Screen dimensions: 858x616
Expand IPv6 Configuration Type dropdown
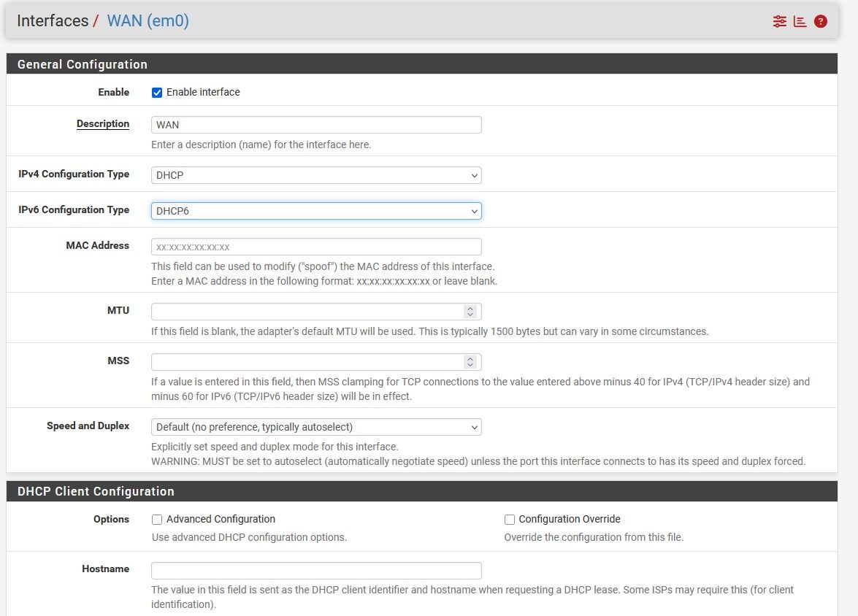pyautogui.click(x=316, y=211)
